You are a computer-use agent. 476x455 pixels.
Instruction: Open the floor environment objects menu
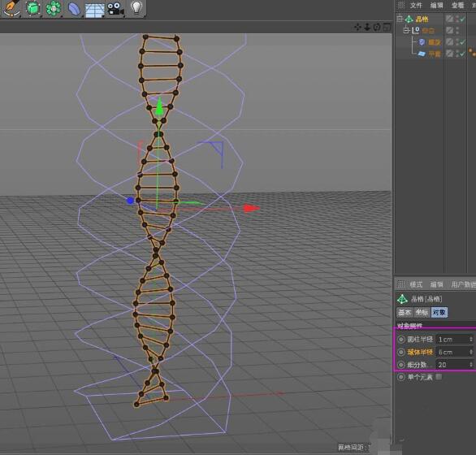95,10
